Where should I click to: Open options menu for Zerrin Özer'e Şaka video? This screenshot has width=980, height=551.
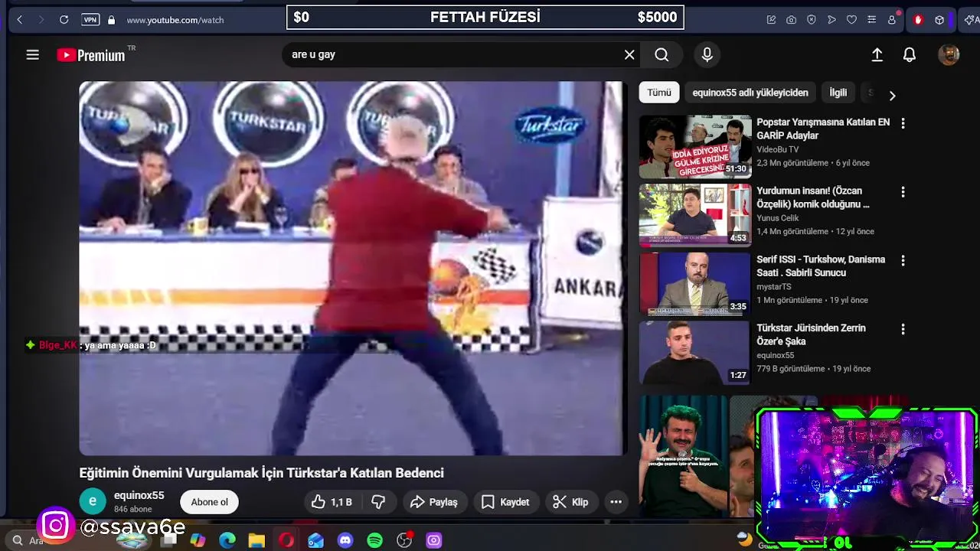tap(903, 329)
